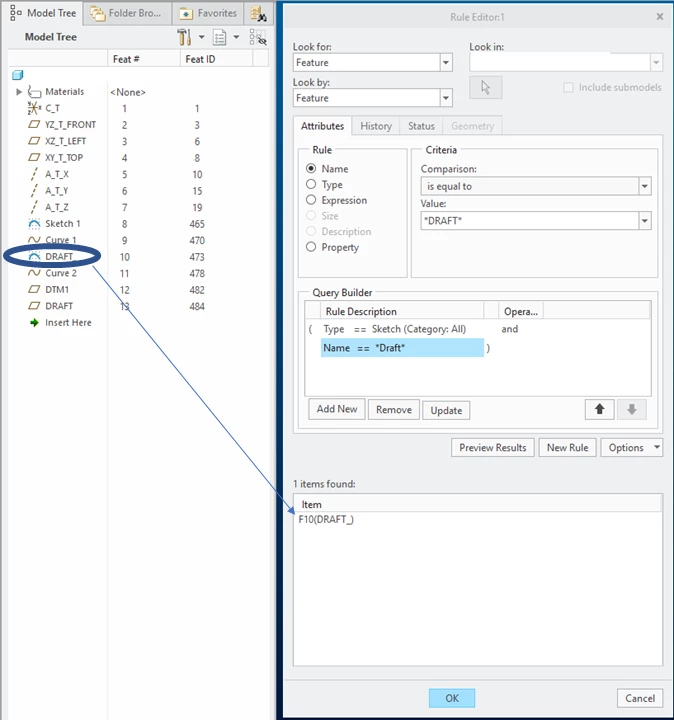Click the Add New button
This screenshot has width=674, height=720.
[x=337, y=409]
